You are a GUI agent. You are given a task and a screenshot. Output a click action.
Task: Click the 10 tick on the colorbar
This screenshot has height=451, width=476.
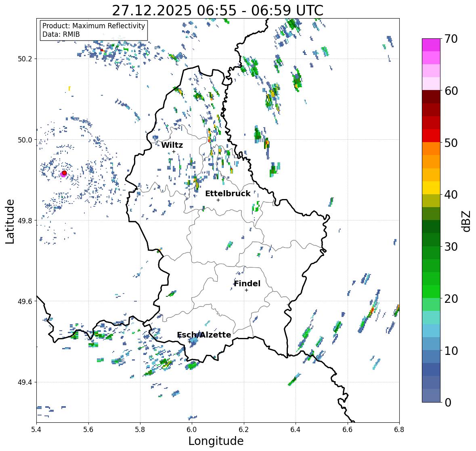(451, 350)
